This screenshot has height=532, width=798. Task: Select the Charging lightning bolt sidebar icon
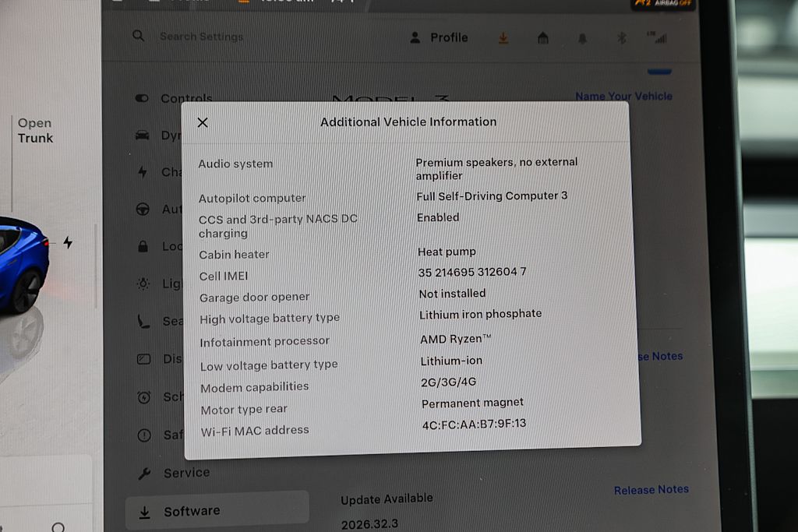[143, 172]
